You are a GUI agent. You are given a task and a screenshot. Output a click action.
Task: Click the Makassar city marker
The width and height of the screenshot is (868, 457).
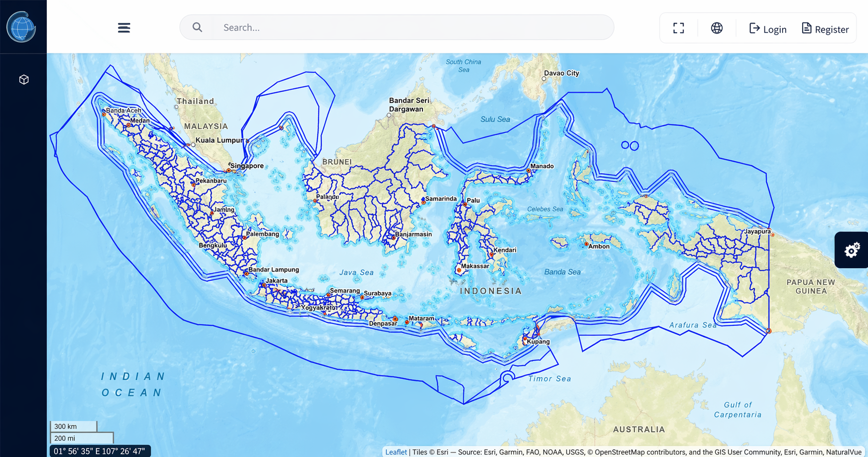pos(459,270)
